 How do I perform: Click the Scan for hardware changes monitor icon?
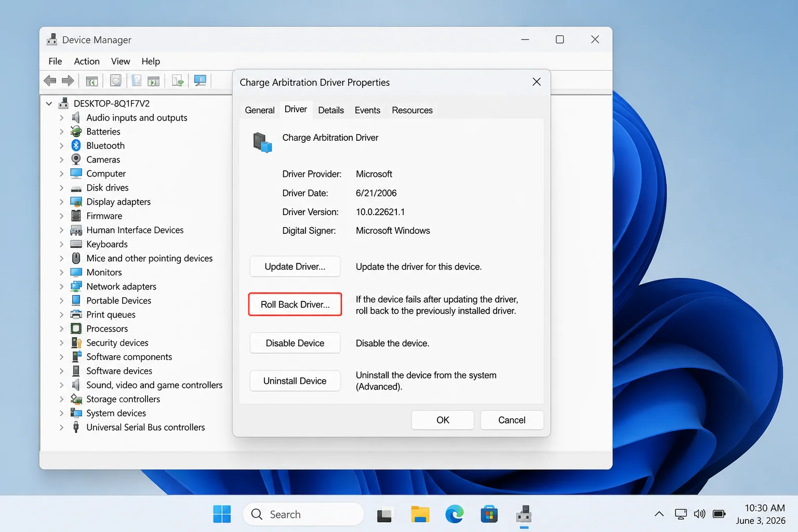click(200, 81)
